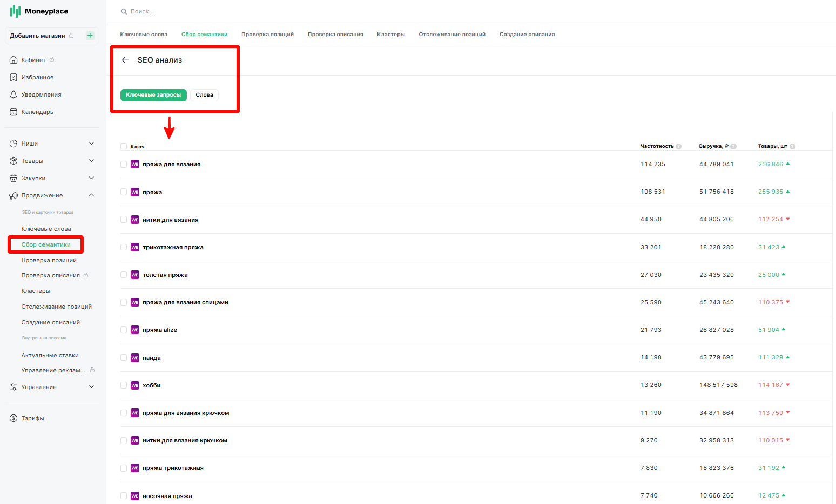Open Создание описаний in the sidebar

pos(51,322)
